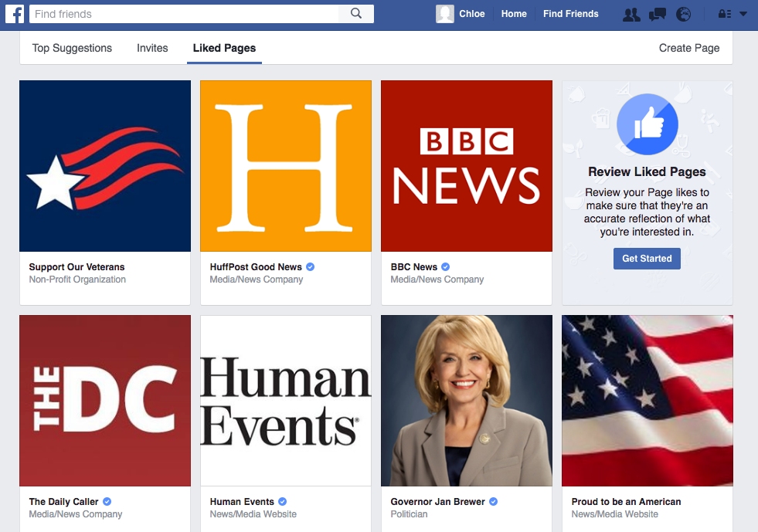Open the Support Our Veterans logo thumbnail

click(x=105, y=166)
